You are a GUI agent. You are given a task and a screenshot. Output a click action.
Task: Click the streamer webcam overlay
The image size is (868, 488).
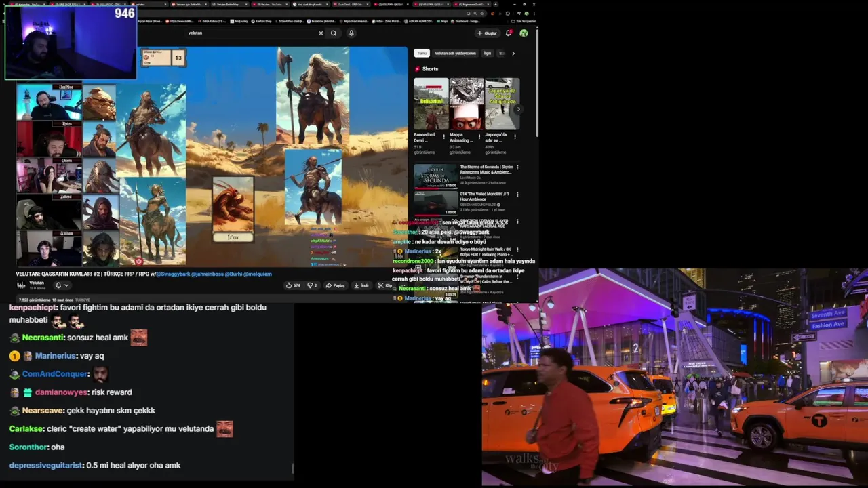pos(70,43)
